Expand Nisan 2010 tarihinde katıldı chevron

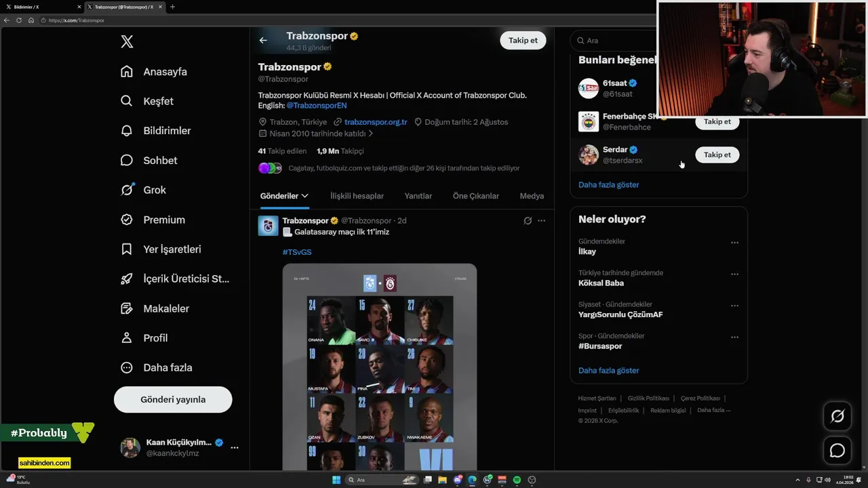pyautogui.click(x=371, y=134)
